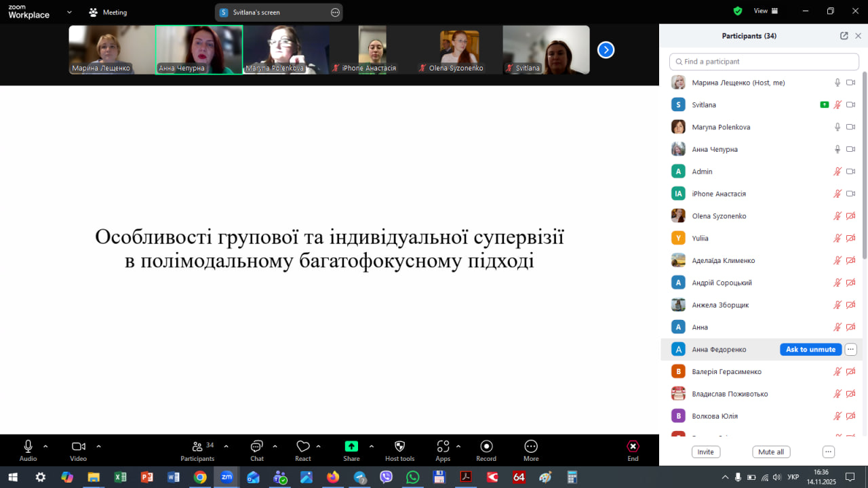Click the green Share screen icon

click(351, 447)
